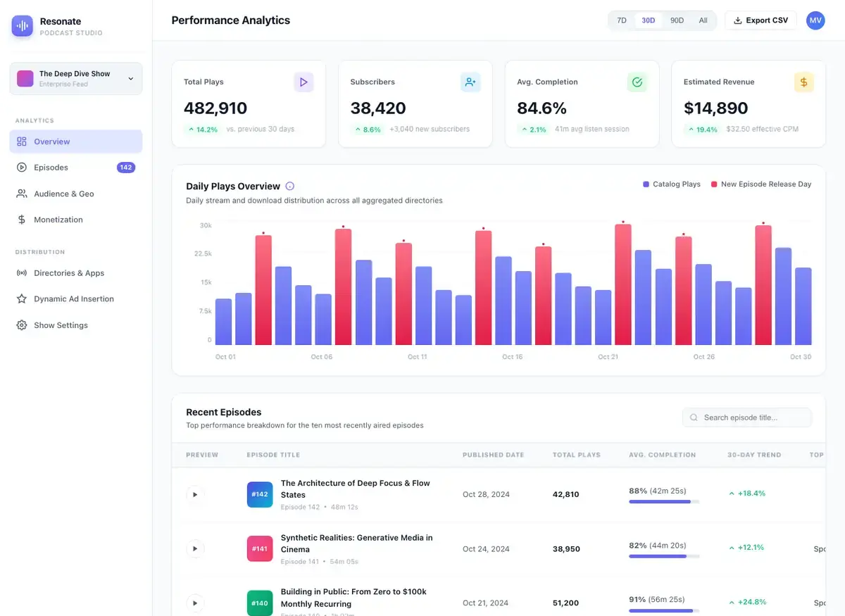Play preview of episode 142

point(195,494)
